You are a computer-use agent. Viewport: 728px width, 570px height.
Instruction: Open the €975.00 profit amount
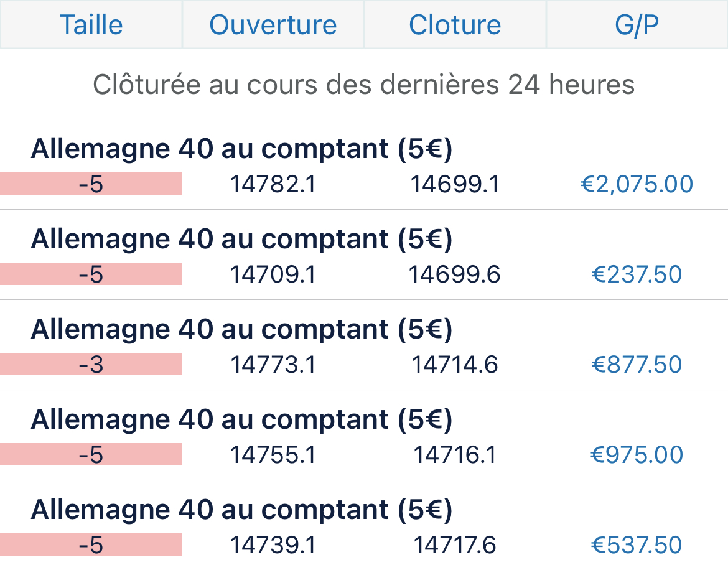pyautogui.click(x=637, y=455)
